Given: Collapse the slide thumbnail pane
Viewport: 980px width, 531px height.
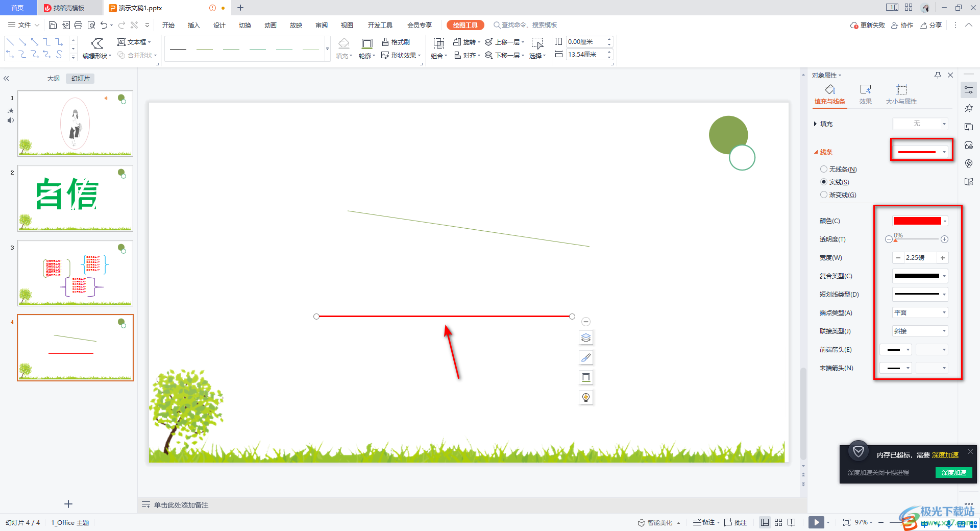Looking at the screenshot, I should 7,79.
